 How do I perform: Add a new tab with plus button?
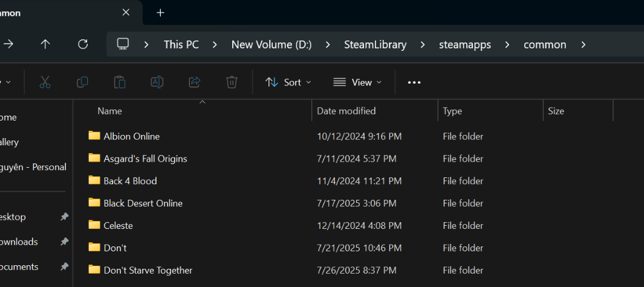coord(161,13)
